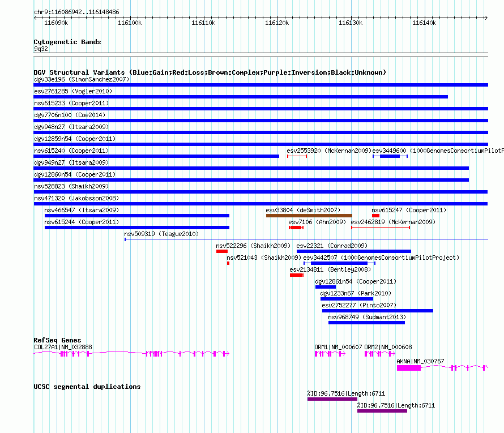
Task: Click the esv2462819 (McKernan2009) label
Action: [393, 222]
